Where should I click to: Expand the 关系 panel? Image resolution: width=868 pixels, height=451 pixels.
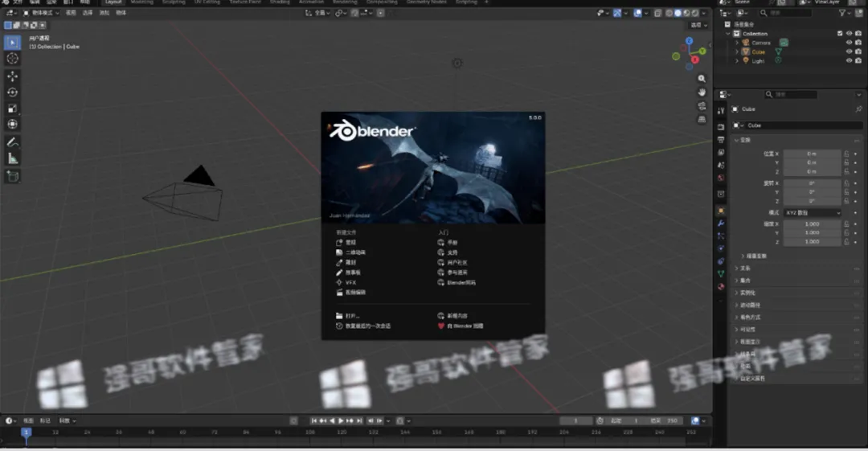(x=743, y=269)
